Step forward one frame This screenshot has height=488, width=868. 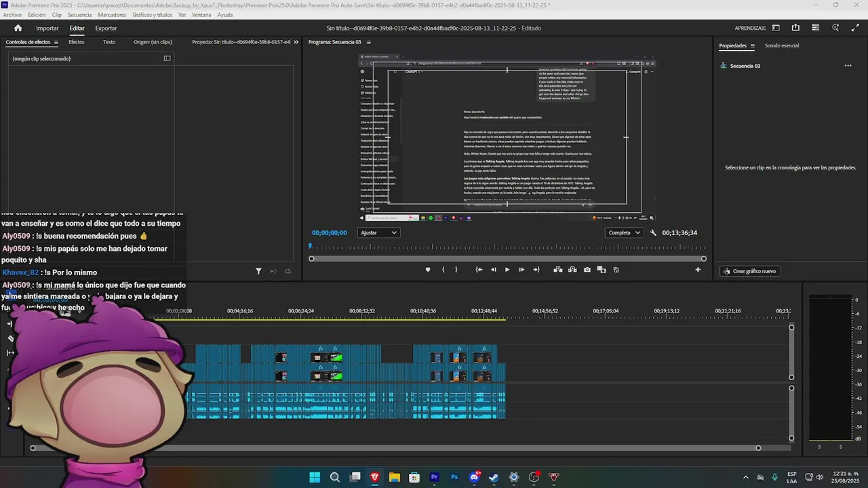[x=521, y=270]
